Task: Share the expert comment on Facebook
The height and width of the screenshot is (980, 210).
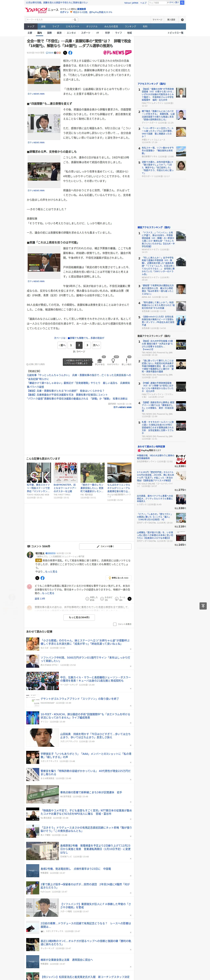Action: tap(42, 578)
